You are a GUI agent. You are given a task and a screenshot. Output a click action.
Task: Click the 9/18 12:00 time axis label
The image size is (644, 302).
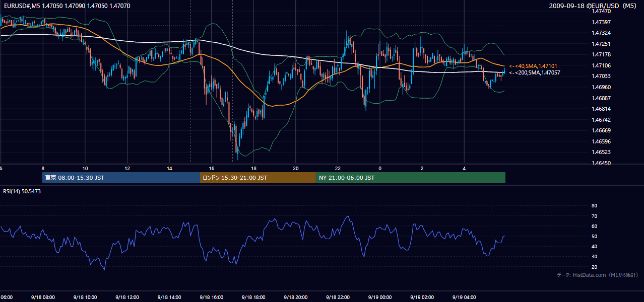click(127, 297)
